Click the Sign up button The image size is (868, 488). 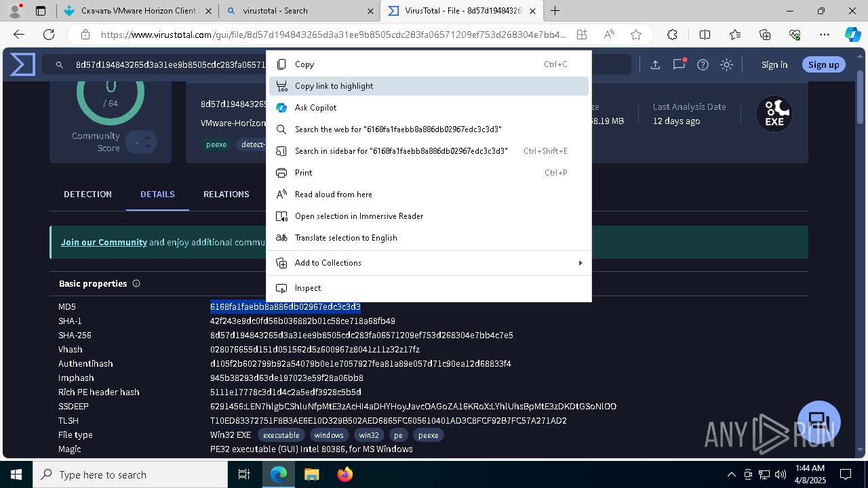coord(824,64)
